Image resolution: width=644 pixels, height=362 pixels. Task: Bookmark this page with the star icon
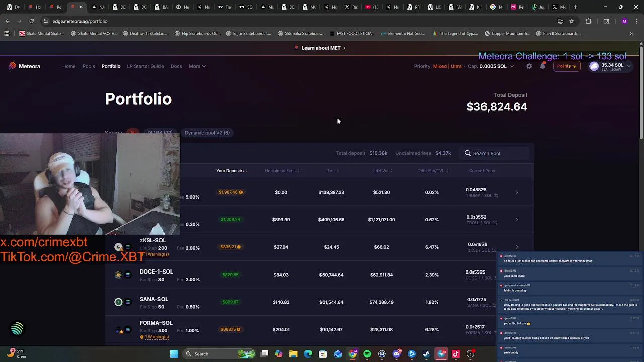coord(572,21)
